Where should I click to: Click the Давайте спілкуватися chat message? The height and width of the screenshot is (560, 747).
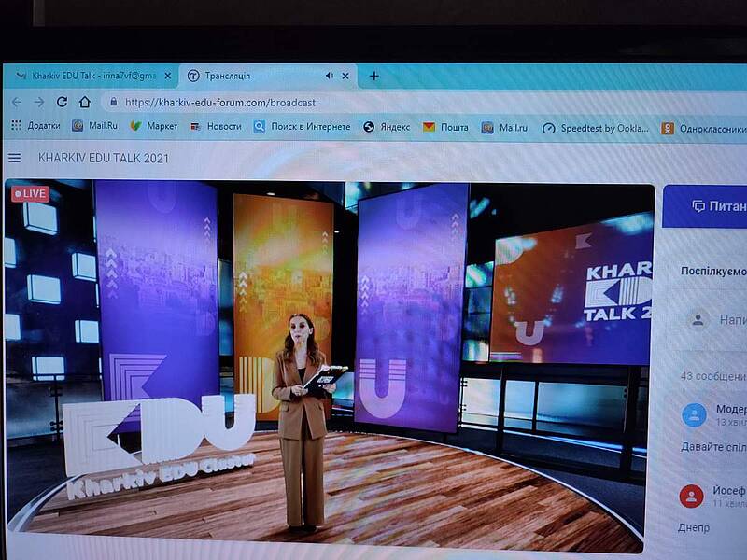click(713, 447)
